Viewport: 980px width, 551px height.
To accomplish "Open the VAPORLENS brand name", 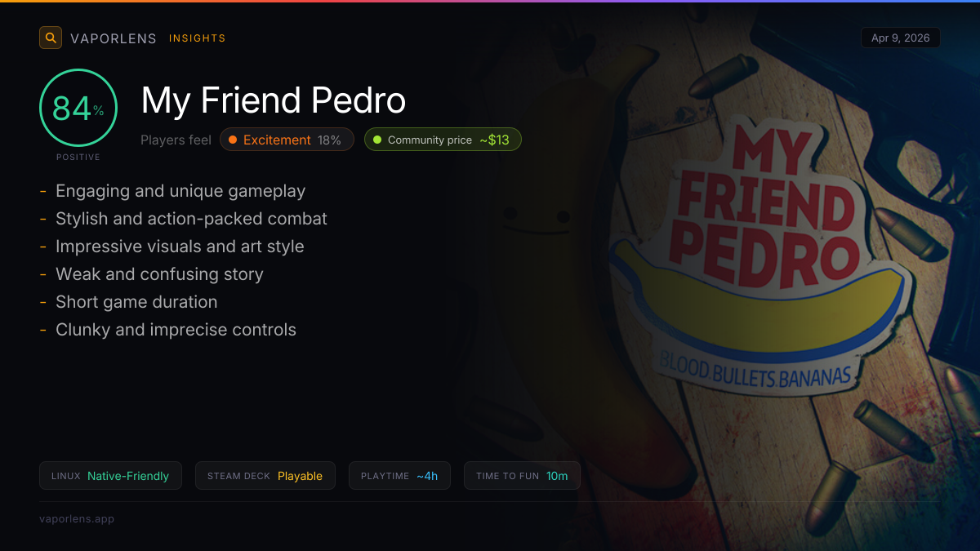I will [114, 38].
